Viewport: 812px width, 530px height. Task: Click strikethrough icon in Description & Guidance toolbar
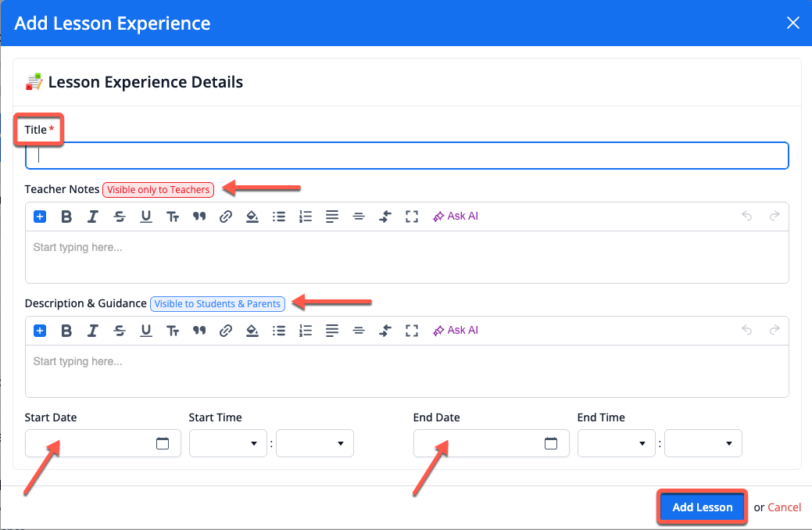tap(120, 331)
